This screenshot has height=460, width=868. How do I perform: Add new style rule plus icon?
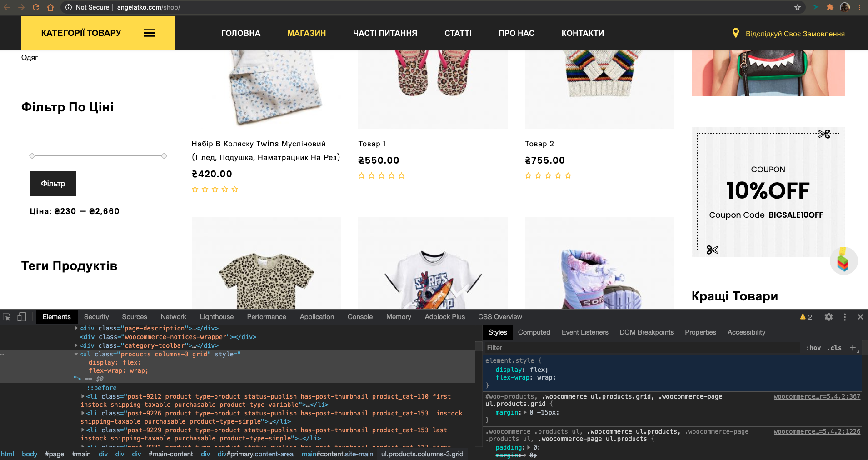click(x=853, y=348)
